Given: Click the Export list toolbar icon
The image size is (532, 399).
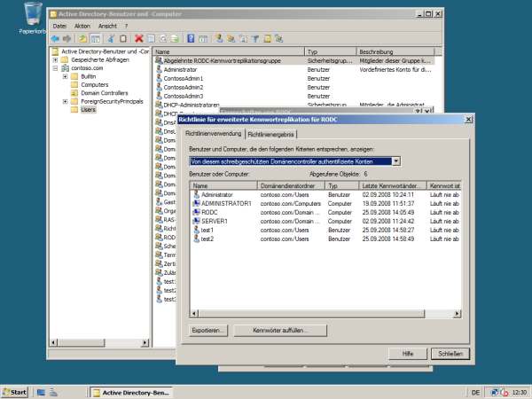Looking at the screenshot, I should pyautogui.click(x=175, y=39).
